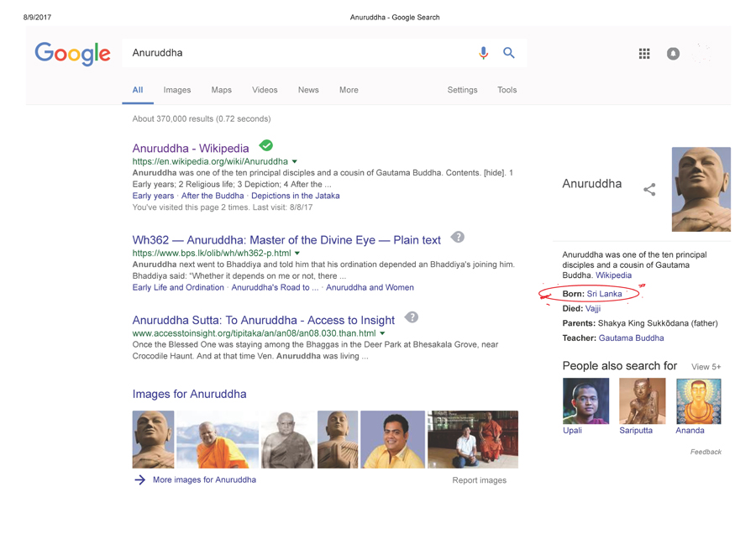
Task: Open the Google apps grid
Action: point(644,54)
